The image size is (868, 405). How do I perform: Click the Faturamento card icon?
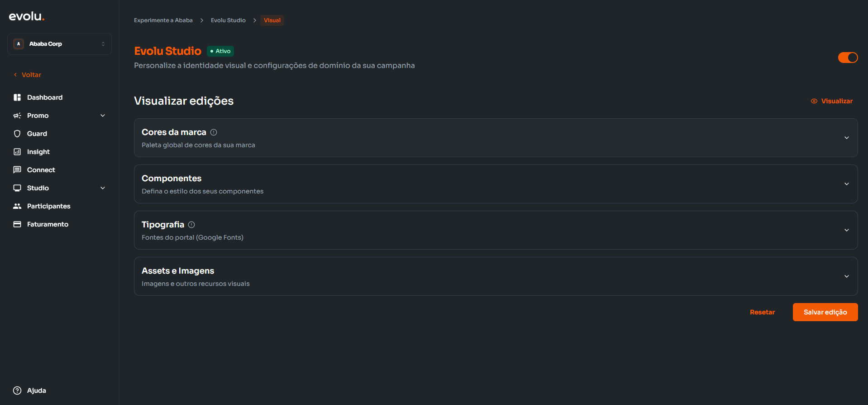(x=17, y=224)
